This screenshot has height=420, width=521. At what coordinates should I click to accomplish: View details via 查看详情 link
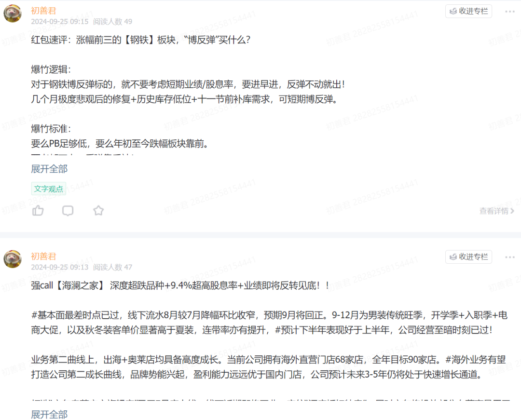[x=496, y=211]
